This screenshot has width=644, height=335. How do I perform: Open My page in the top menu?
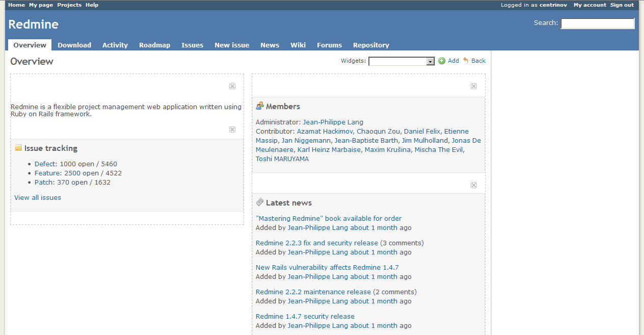point(41,5)
